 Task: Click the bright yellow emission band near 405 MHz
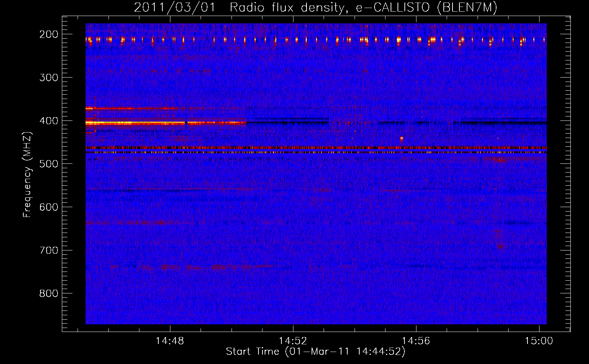click(x=166, y=123)
